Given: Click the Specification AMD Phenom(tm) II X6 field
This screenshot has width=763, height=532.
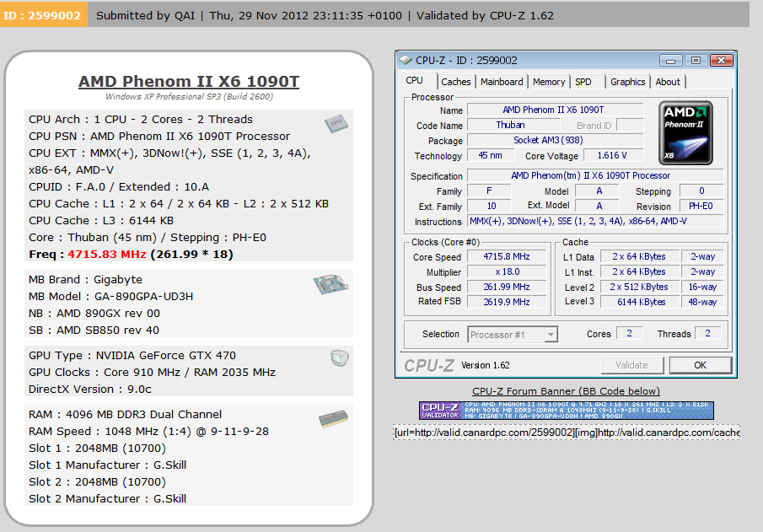Looking at the screenshot, I should tap(595, 175).
